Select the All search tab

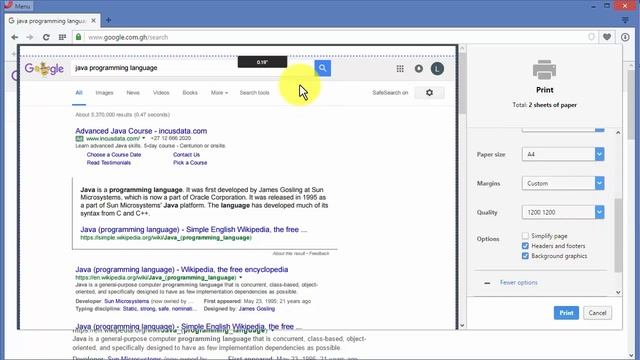coord(79,93)
